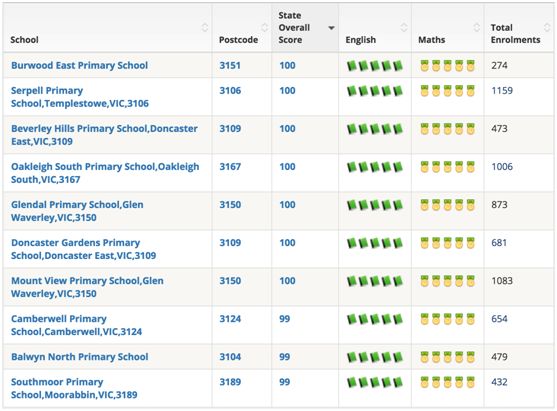Click Maths medal icons for Camberwell Primary
This screenshot has width=557, height=411.
[x=448, y=319]
